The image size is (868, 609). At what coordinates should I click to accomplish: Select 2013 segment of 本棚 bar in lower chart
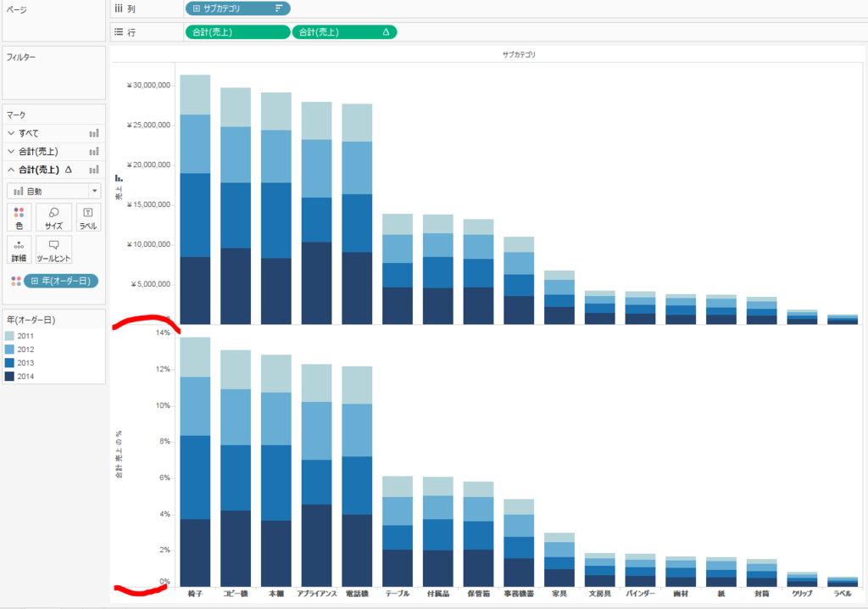click(276, 483)
